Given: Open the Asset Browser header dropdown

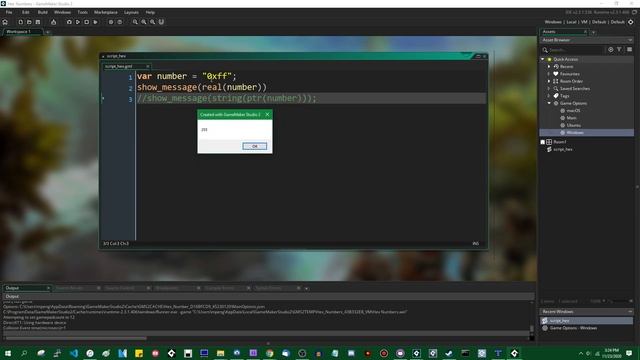Looking at the screenshot, I should 630,40.
